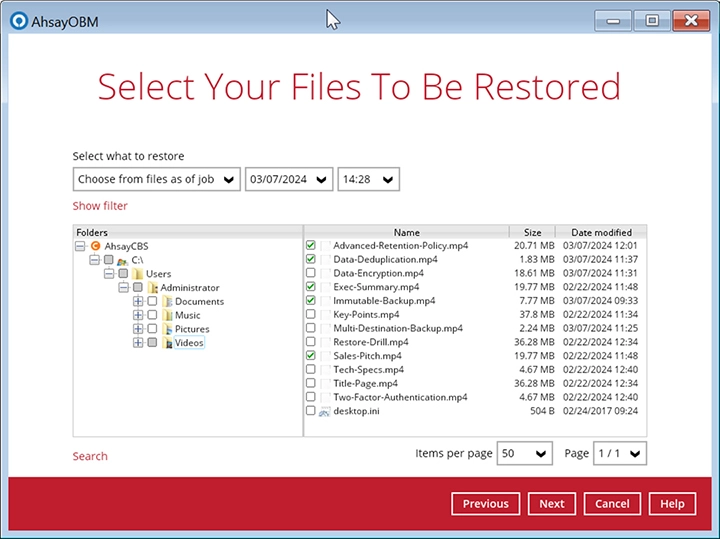The image size is (720, 539).
Task: Collapse the C:\ tree node
Action: (94, 260)
